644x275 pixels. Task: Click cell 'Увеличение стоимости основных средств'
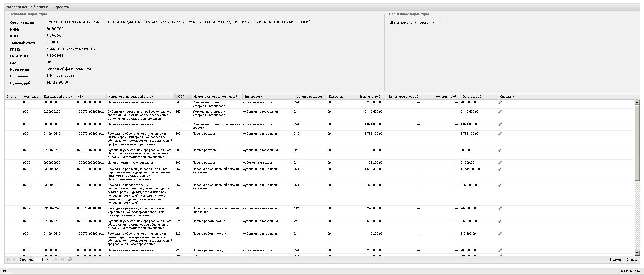(x=216, y=126)
